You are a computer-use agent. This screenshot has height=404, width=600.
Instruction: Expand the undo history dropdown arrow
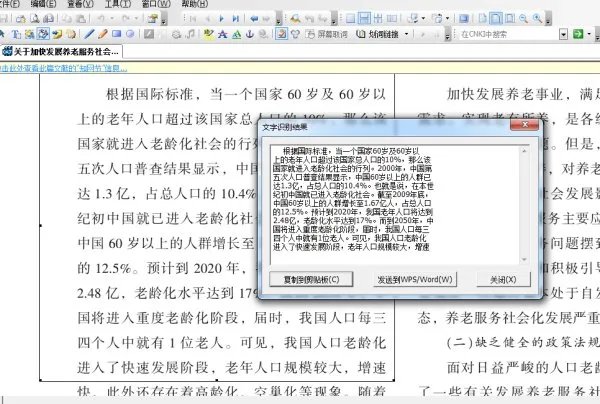pos(112,18)
